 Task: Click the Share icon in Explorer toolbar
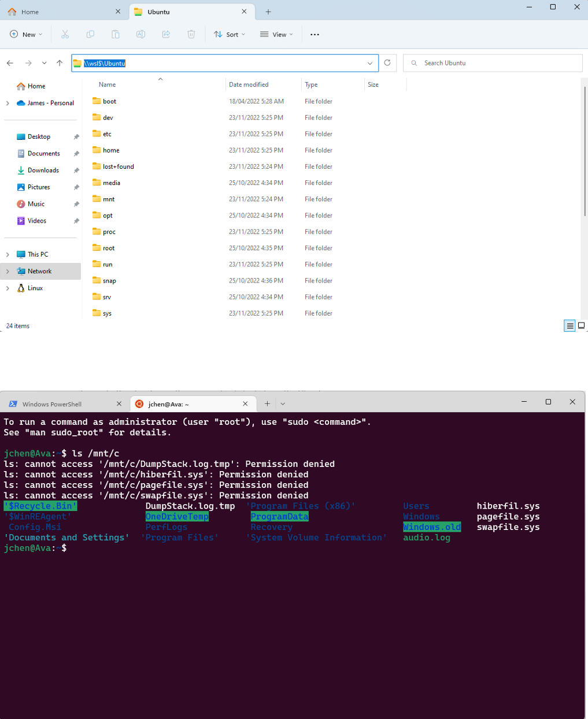coord(166,35)
